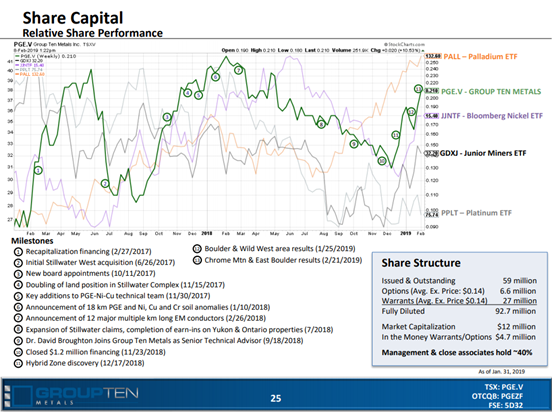Click the 'PGE.V (Weekly) 0.210' chart legend entry
The width and height of the screenshot is (552, 412).
point(45,56)
